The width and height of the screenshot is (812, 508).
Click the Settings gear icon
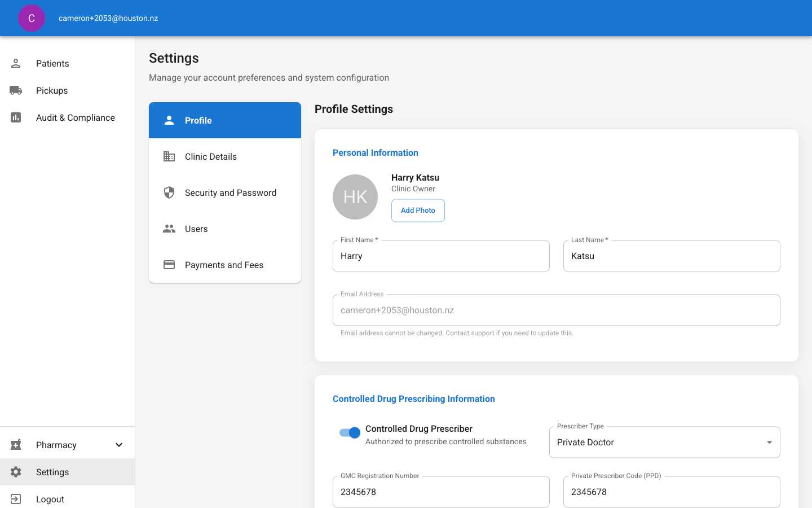[x=16, y=472]
